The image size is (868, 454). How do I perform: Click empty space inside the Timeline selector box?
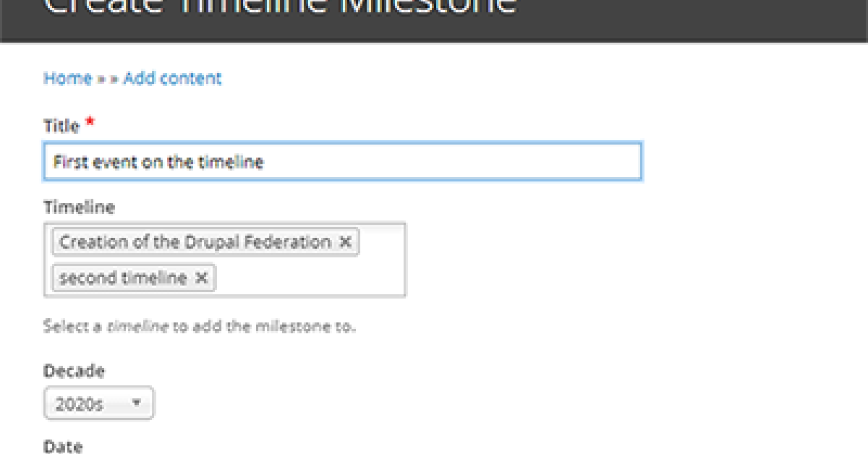[x=311, y=278]
